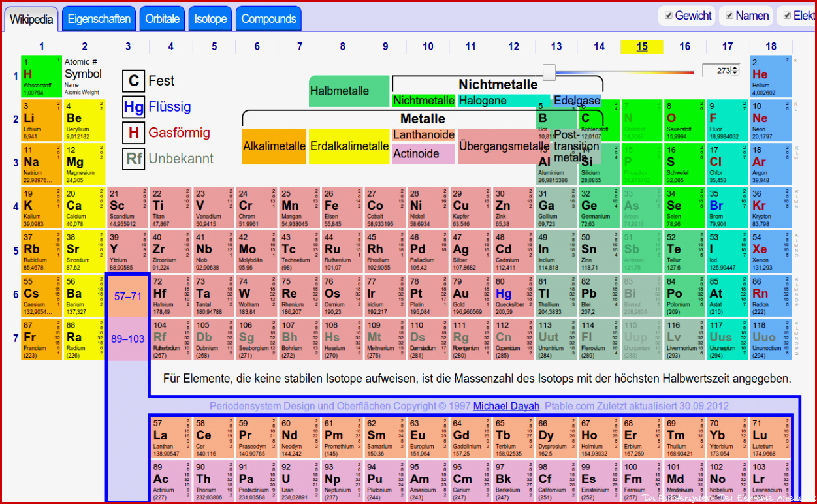
Task: Select the Fluor element cell
Action: 728,120
